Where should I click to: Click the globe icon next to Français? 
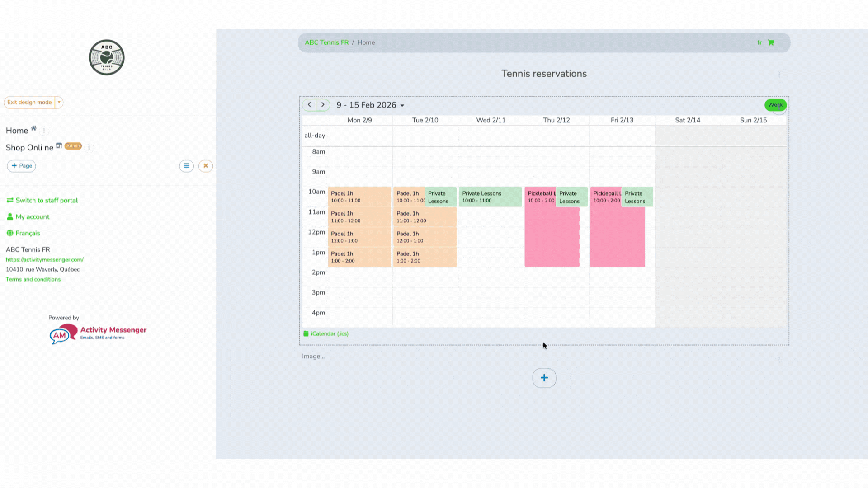pos(10,233)
